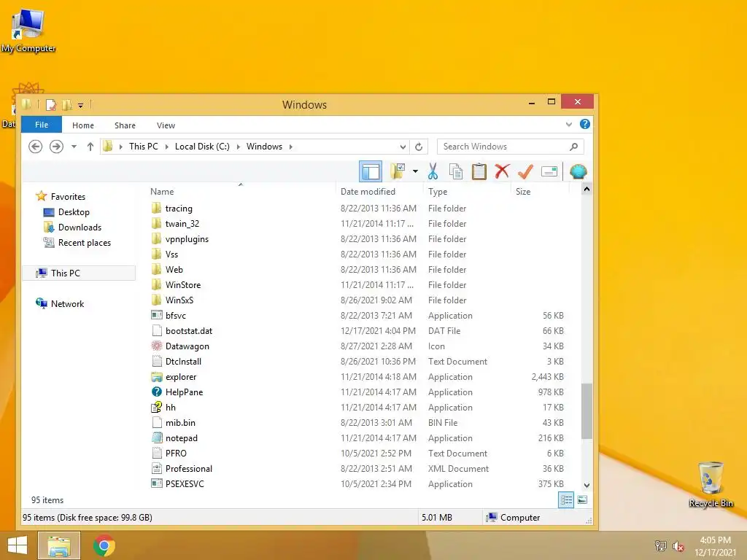Open Google Chrome from taskbar

point(104,545)
